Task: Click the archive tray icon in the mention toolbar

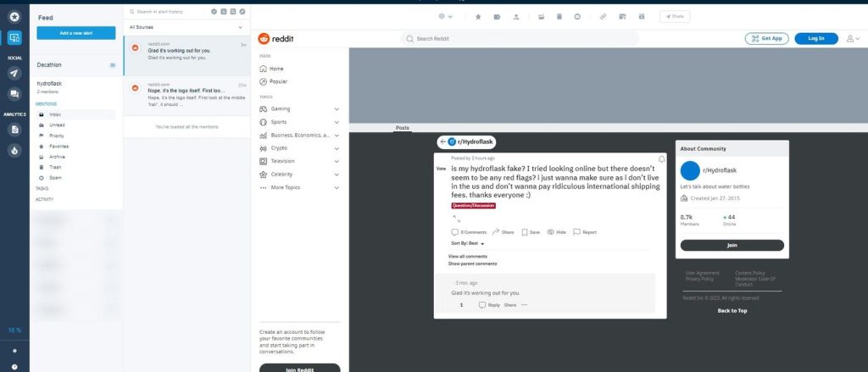Action: click(x=542, y=17)
